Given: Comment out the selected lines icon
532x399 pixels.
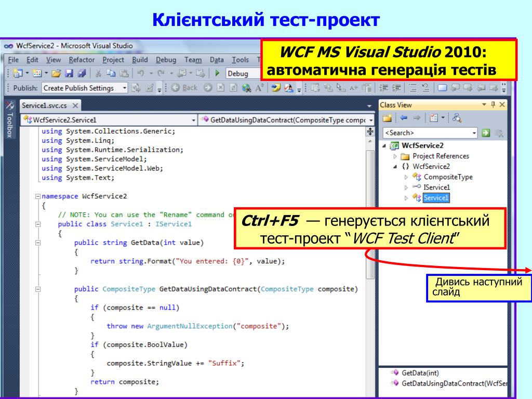Looking at the screenshot, I should [x=413, y=88].
